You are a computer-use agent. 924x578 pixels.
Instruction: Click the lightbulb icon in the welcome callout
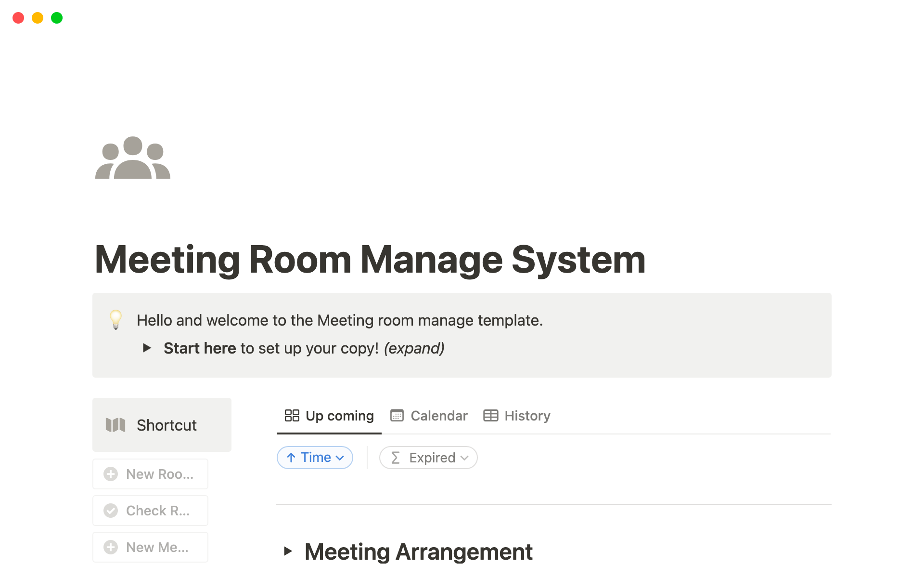115,320
